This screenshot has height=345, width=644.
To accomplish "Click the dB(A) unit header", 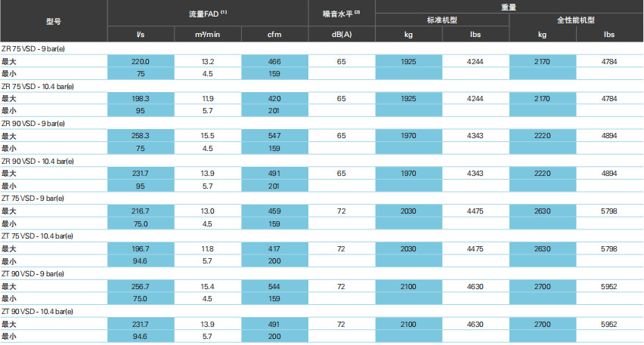I will point(341,35).
